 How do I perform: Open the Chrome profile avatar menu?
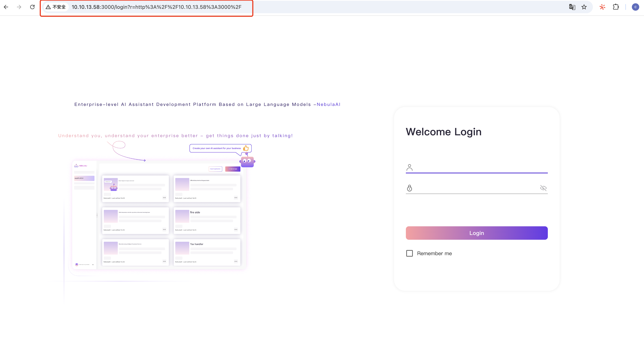[635, 7]
